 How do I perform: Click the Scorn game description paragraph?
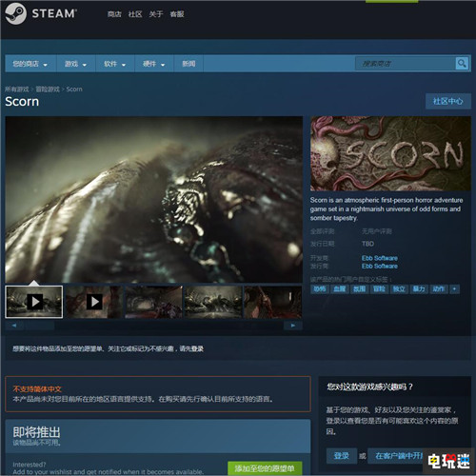click(387, 208)
